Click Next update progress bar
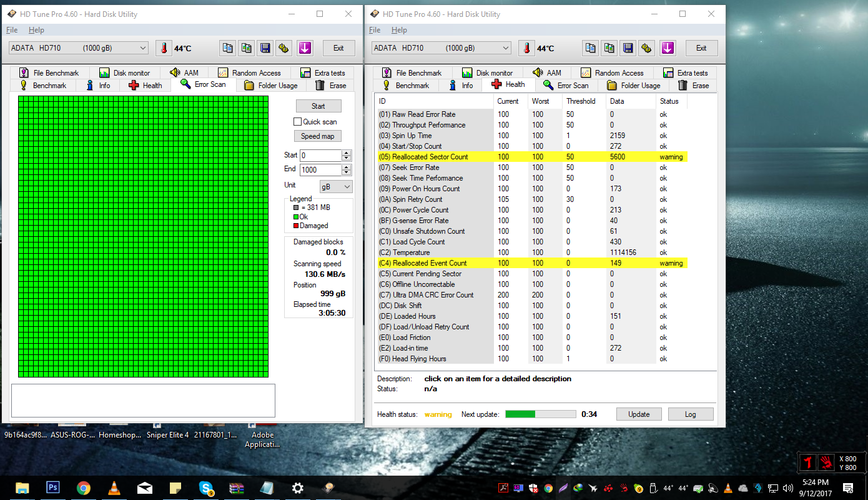868x500 pixels. click(x=541, y=414)
